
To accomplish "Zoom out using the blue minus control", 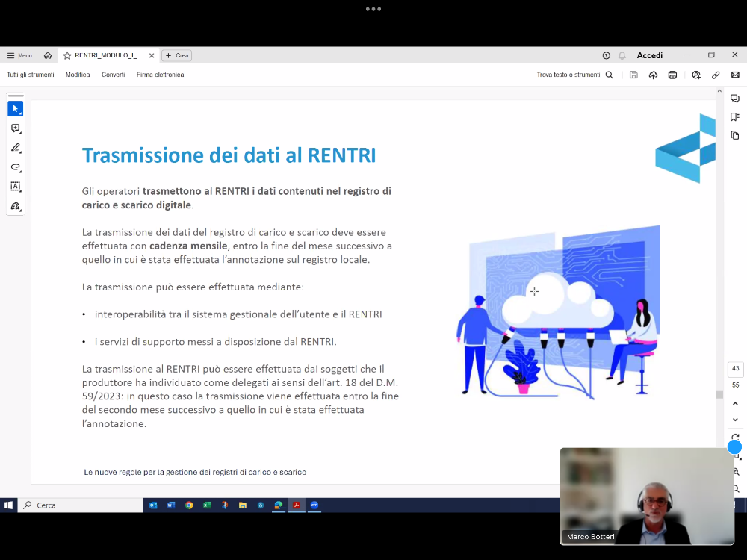I will (734, 447).
